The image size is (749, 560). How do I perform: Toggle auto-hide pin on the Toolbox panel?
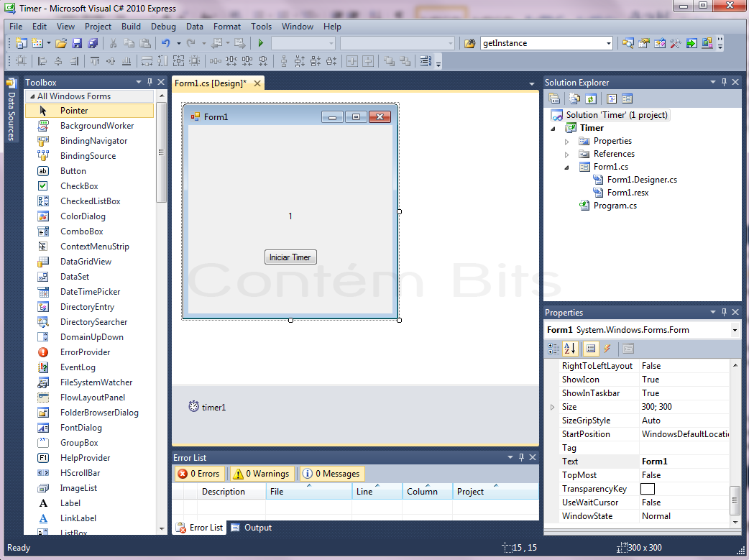pyautogui.click(x=150, y=82)
